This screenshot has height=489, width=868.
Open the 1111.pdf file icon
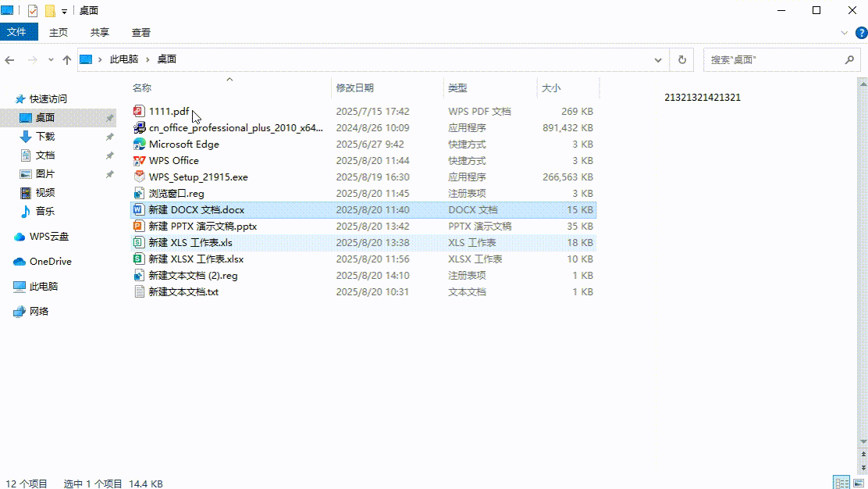pyautogui.click(x=139, y=111)
